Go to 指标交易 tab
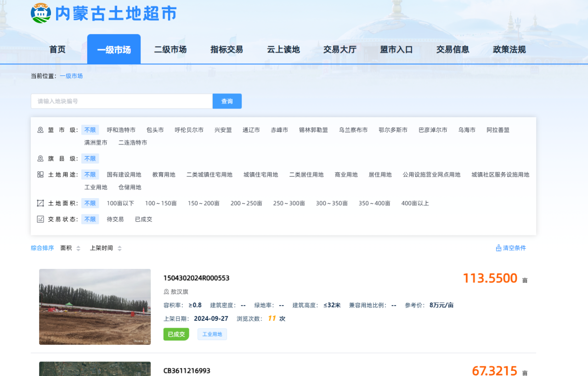This screenshot has width=588, height=376. (x=227, y=50)
